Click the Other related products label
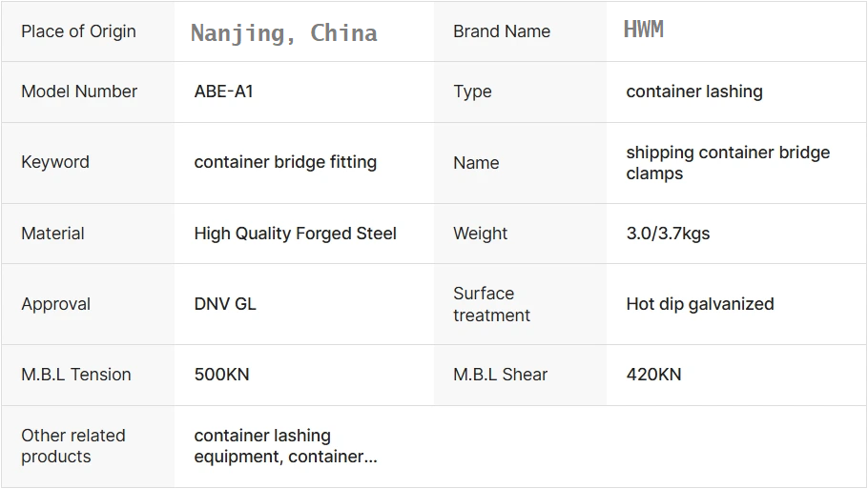The height and width of the screenshot is (489, 868). click(73, 446)
